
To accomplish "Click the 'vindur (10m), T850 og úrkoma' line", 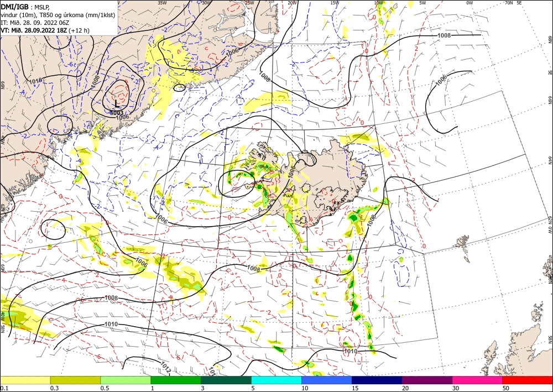I will (58, 15).
